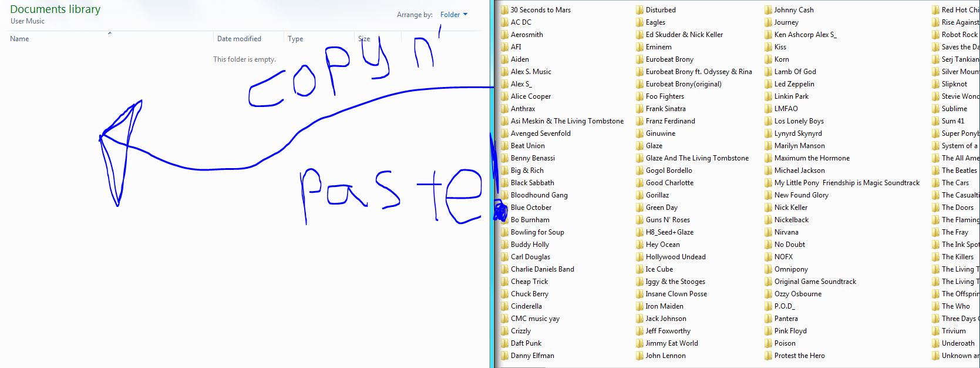The image size is (980, 368).
Task: Select the 30 Seconds to Mars folder icon
Action: (x=504, y=10)
